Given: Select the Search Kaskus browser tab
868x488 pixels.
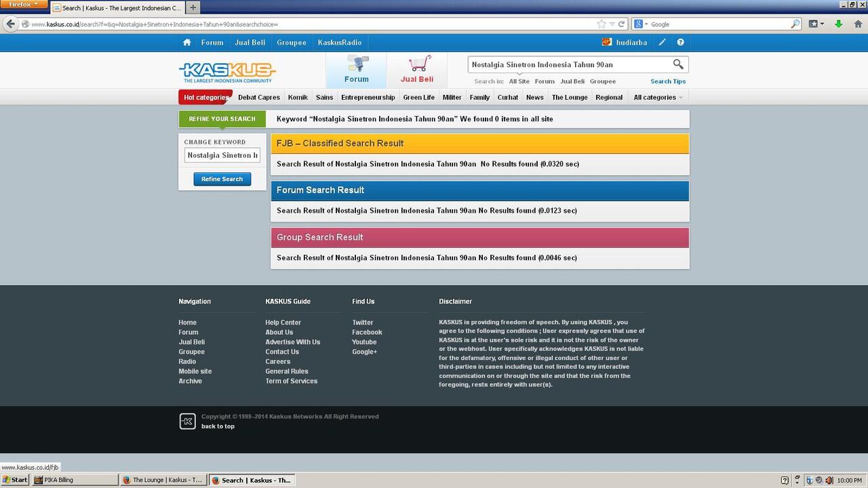Looking at the screenshot, I should coord(117,8).
